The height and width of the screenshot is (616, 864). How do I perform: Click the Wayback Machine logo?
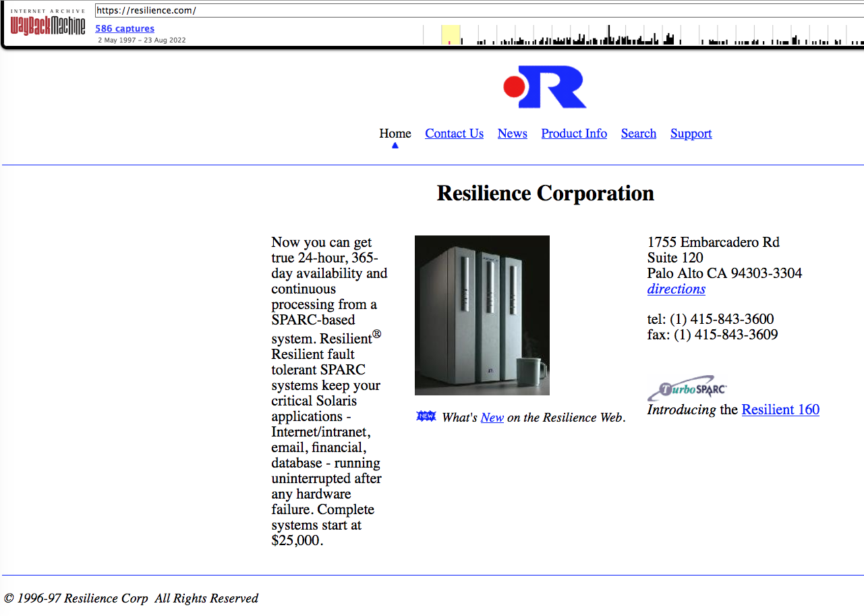pyautogui.click(x=48, y=24)
